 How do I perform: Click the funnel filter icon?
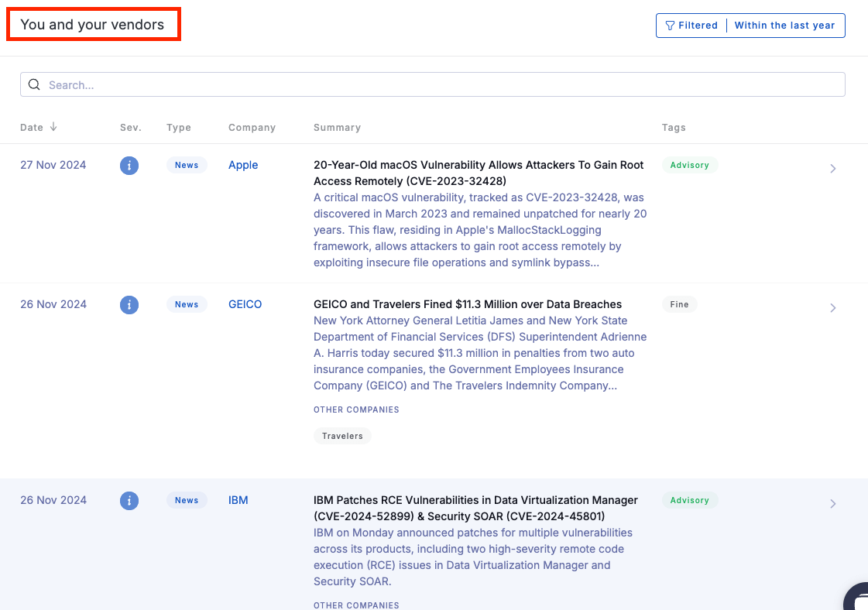[x=670, y=26]
